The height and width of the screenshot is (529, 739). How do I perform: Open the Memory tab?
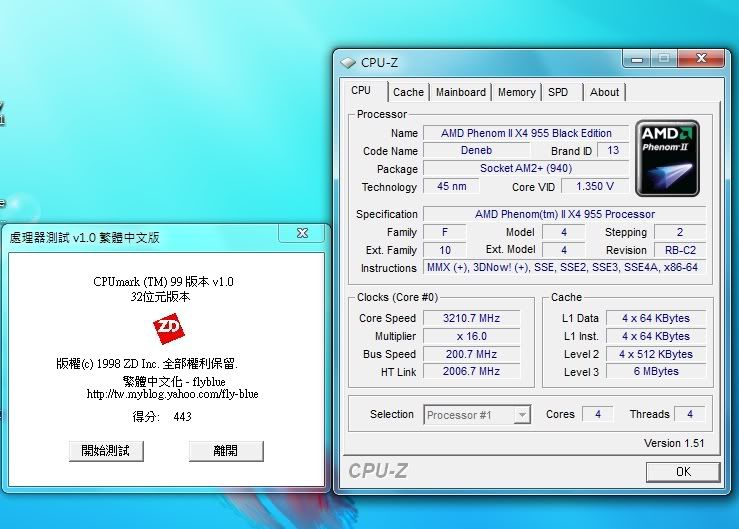tap(517, 92)
